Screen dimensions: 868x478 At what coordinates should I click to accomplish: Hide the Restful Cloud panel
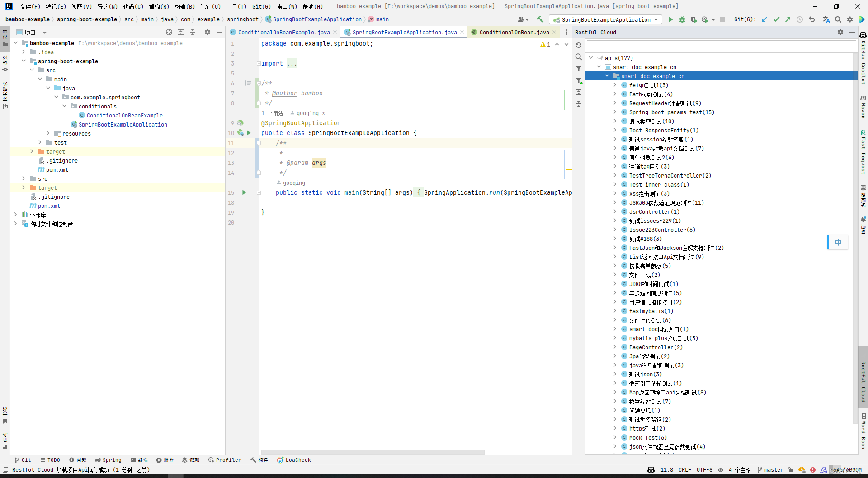[852, 32]
